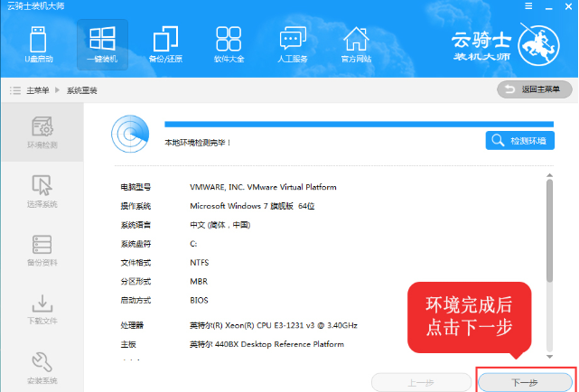Click the 系统重装 breadcrumb item
This screenshot has width=579, height=392.
(x=83, y=90)
